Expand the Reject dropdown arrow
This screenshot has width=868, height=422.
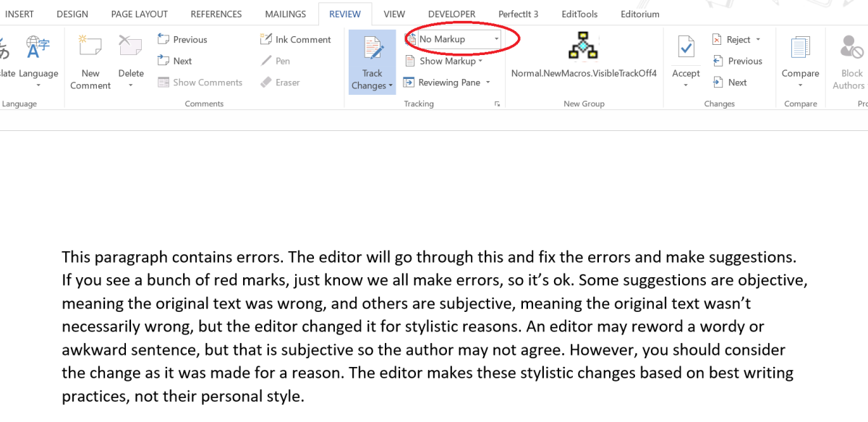pyautogui.click(x=758, y=40)
